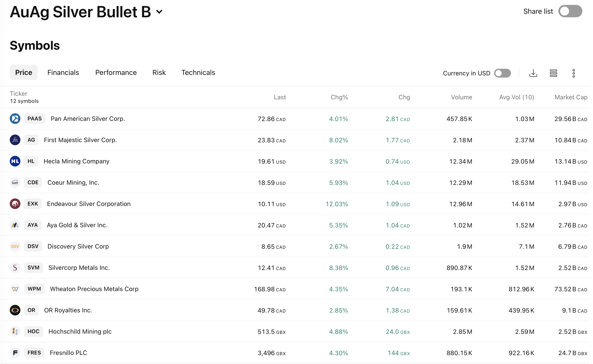This screenshot has width=593, height=364.
Task: Click the OR Royalties logo icon
Action: (15, 310)
